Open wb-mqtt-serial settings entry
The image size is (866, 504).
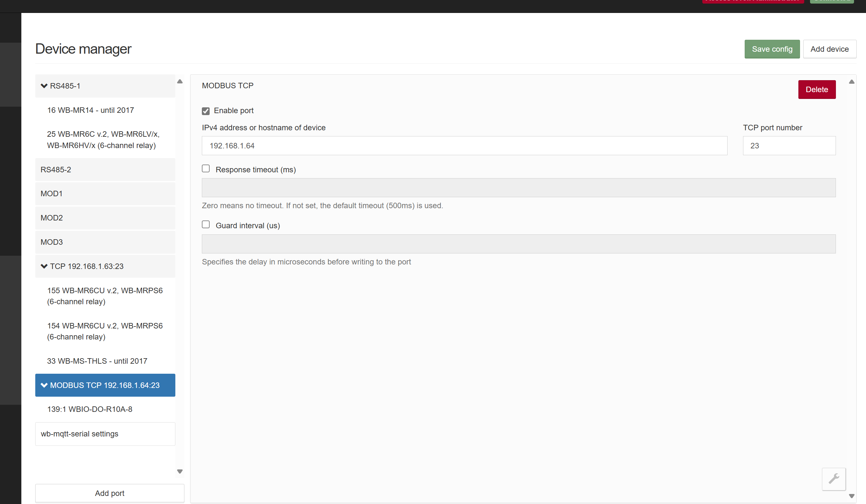coord(105,434)
